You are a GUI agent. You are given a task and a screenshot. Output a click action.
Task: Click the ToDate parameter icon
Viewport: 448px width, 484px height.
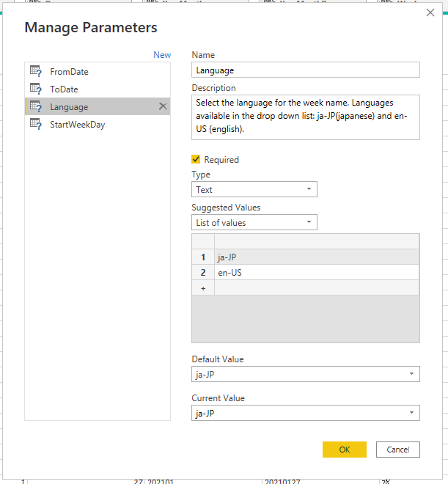pyautogui.click(x=36, y=89)
